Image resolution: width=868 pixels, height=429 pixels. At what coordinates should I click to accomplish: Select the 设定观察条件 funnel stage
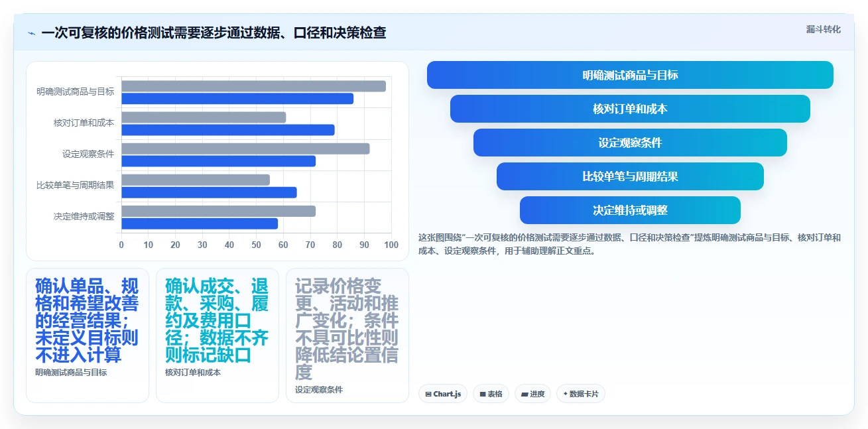(x=630, y=143)
